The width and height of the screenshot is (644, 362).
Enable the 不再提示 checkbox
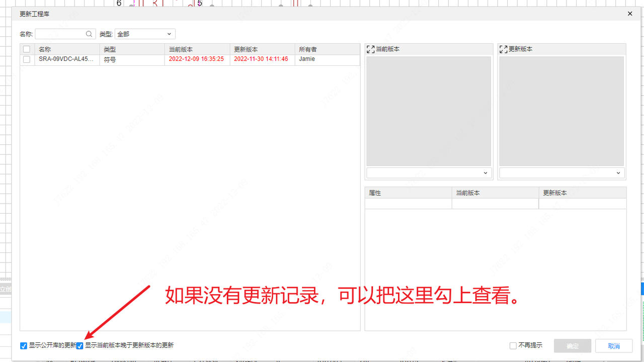click(513, 346)
